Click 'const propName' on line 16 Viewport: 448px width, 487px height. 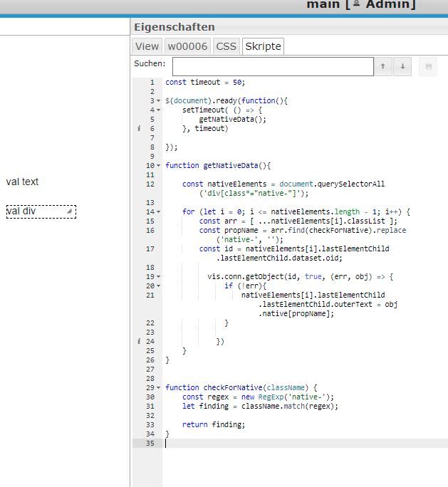pos(229,230)
